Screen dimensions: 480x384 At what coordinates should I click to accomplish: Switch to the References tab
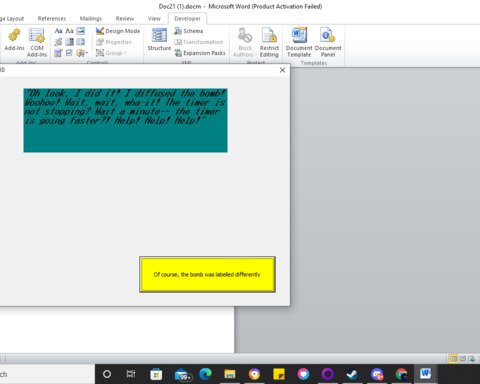(x=52, y=19)
